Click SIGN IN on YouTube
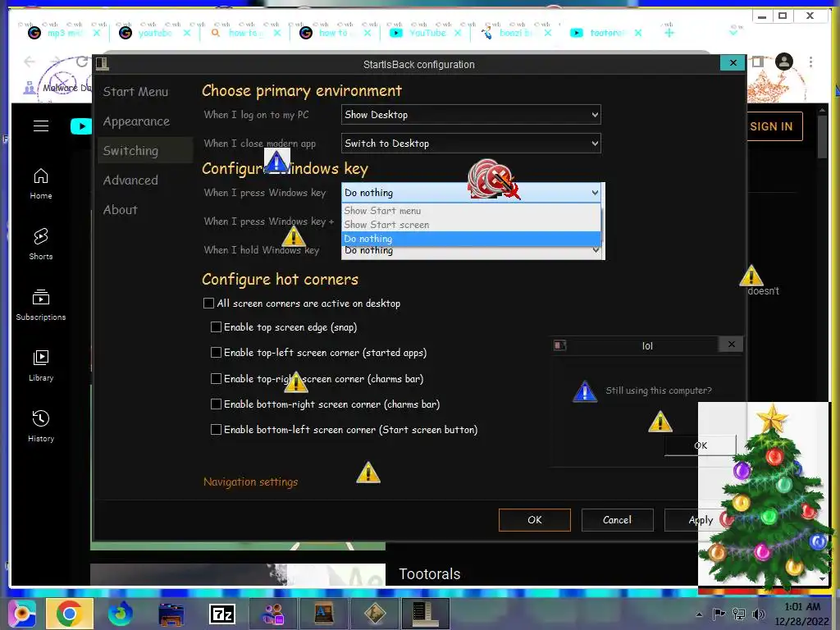The image size is (840, 630). (771, 126)
